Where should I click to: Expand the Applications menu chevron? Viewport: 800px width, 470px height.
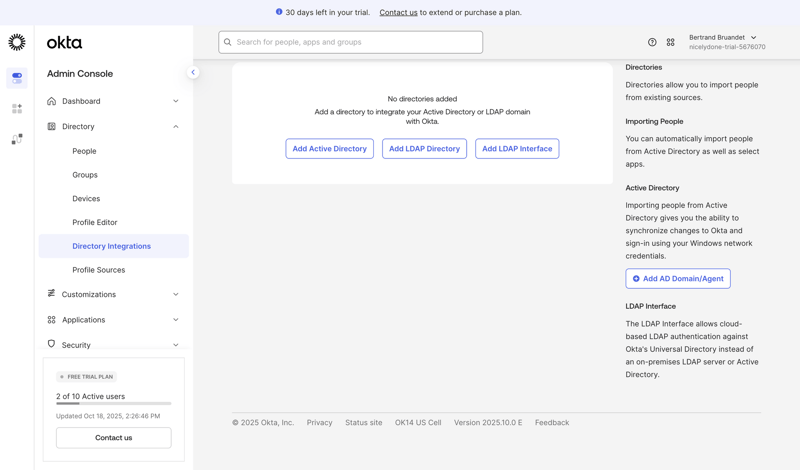point(176,319)
